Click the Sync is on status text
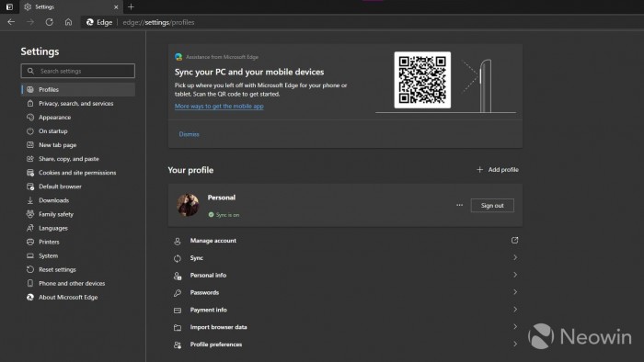 coord(227,215)
